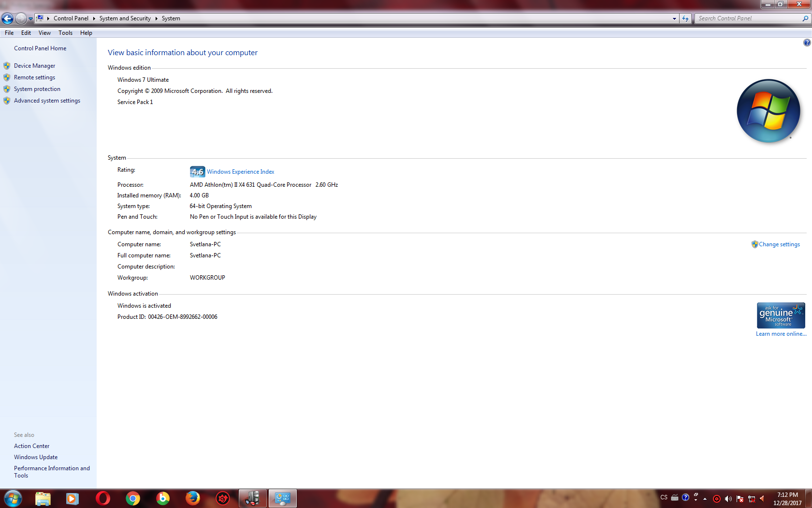This screenshot has width=812, height=508.
Task: Select the WORKGROUP value
Action: (207, 278)
